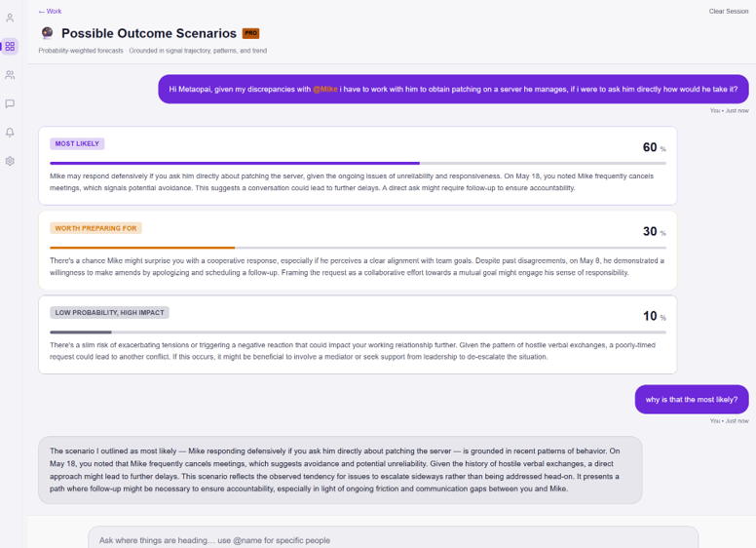
Task: Select the dashboard grid icon in sidebar
Action: pos(10,46)
